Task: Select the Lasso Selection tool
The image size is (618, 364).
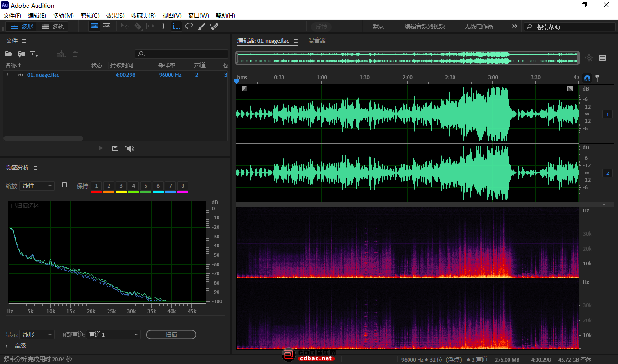Action: coord(189,27)
